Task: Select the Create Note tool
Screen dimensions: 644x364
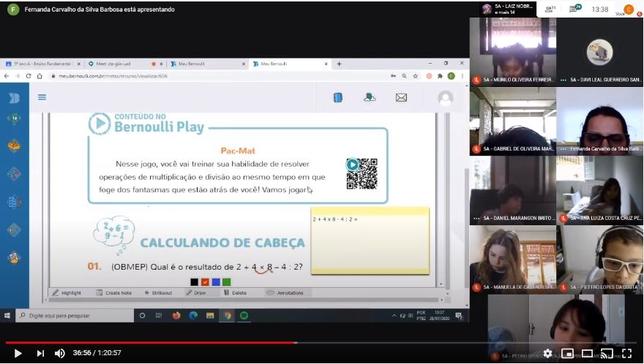Action: tap(113, 292)
